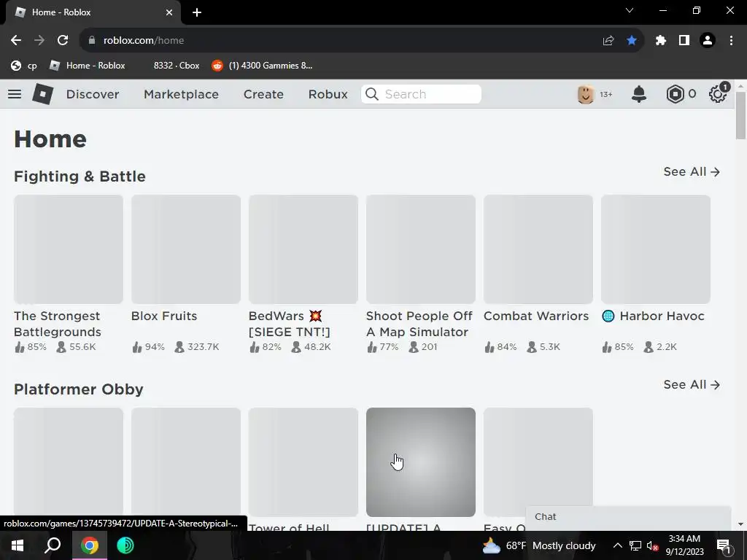Open the Home - Roblox bookmark
Screen dimensions: 747x560
[88, 66]
